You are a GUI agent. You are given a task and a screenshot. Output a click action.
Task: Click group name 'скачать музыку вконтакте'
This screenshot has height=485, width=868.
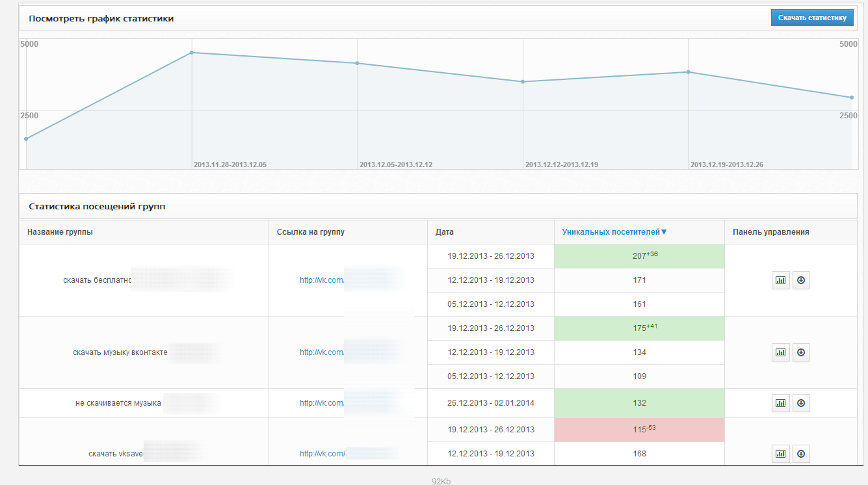120,352
